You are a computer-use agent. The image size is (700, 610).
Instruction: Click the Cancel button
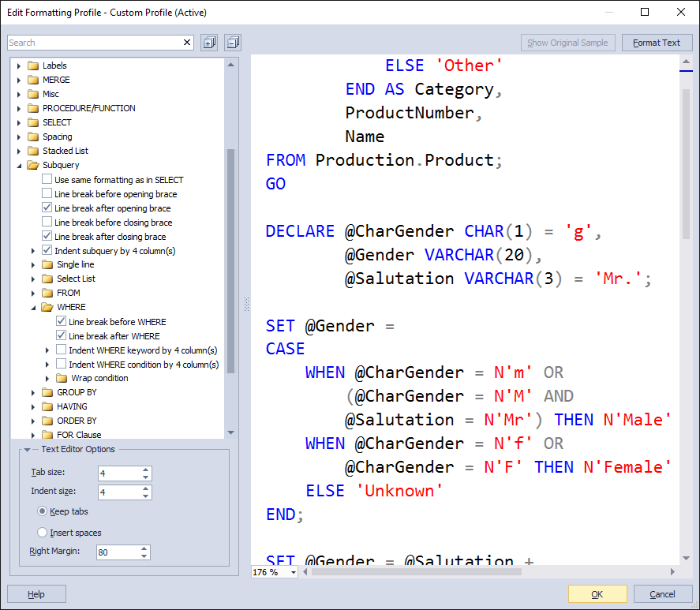click(662, 594)
